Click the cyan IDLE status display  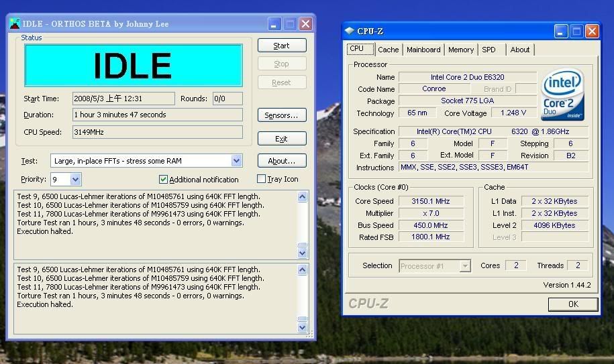click(133, 65)
